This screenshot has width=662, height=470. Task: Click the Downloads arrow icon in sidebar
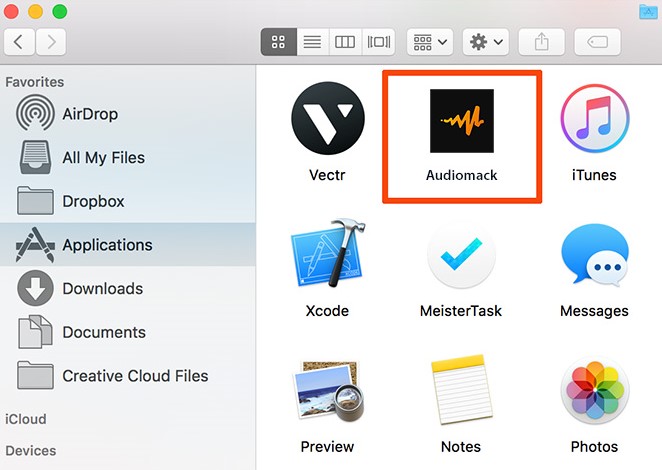pyautogui.click(x=35, y=288)
